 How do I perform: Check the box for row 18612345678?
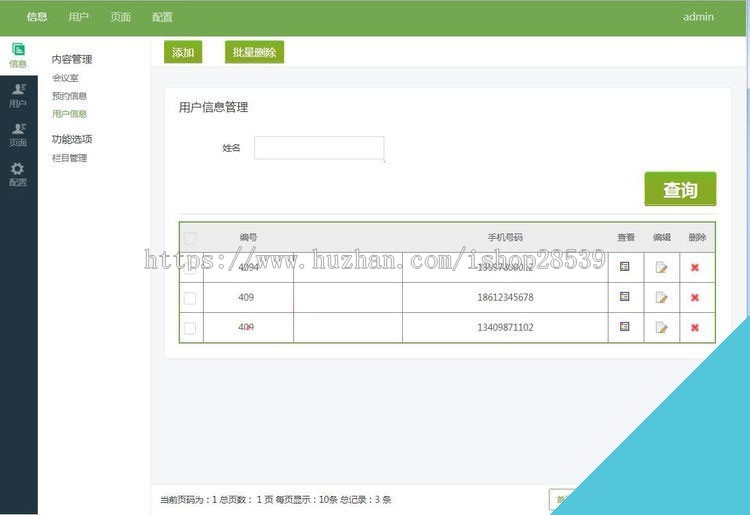[190, 298]
